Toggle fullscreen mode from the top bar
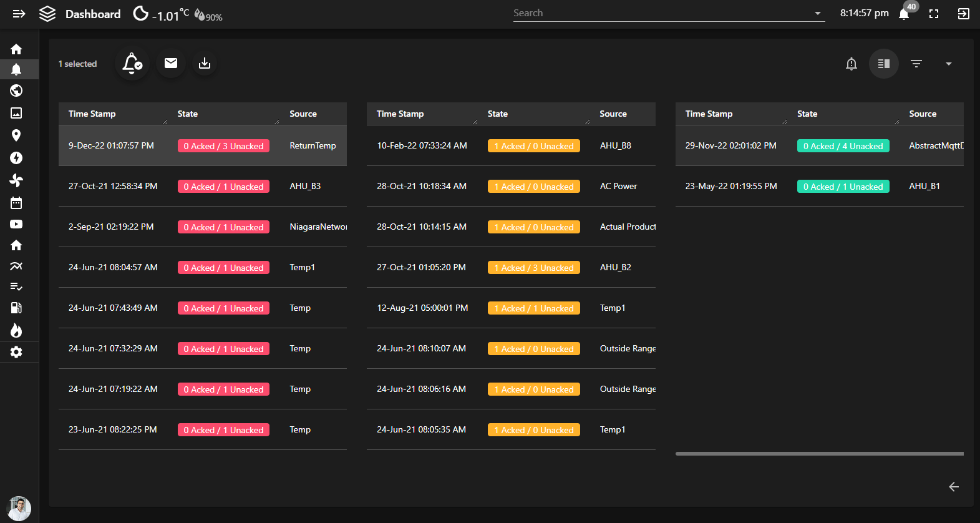The width and height of the screenshot is (980, 523). 934,14
